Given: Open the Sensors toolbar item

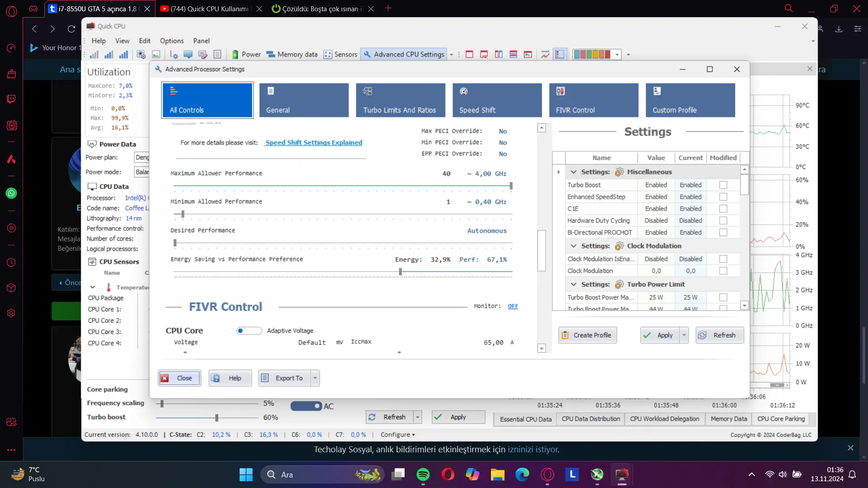Looking at the screenshot, I should [340, 55].
